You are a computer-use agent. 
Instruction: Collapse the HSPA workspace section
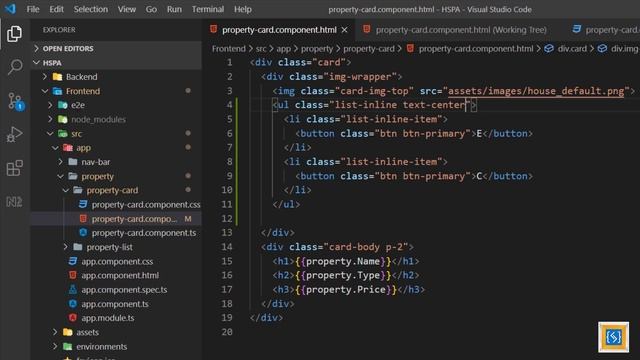click(37, 62)
